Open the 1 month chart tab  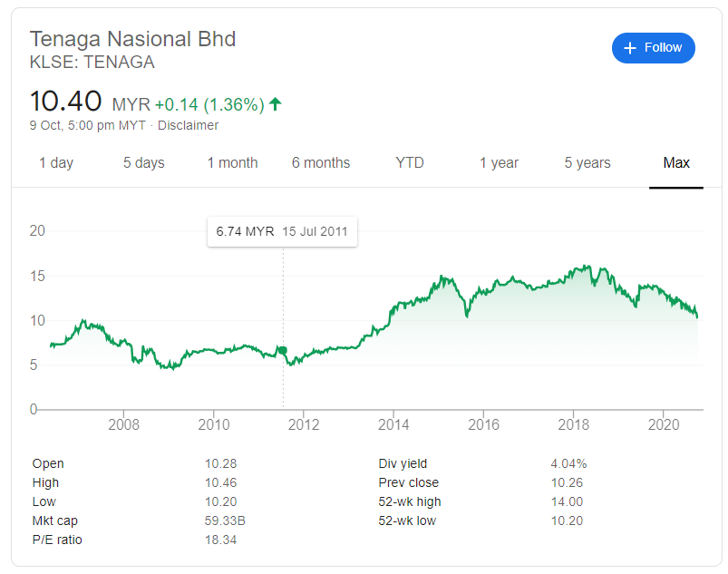(233, 163)
